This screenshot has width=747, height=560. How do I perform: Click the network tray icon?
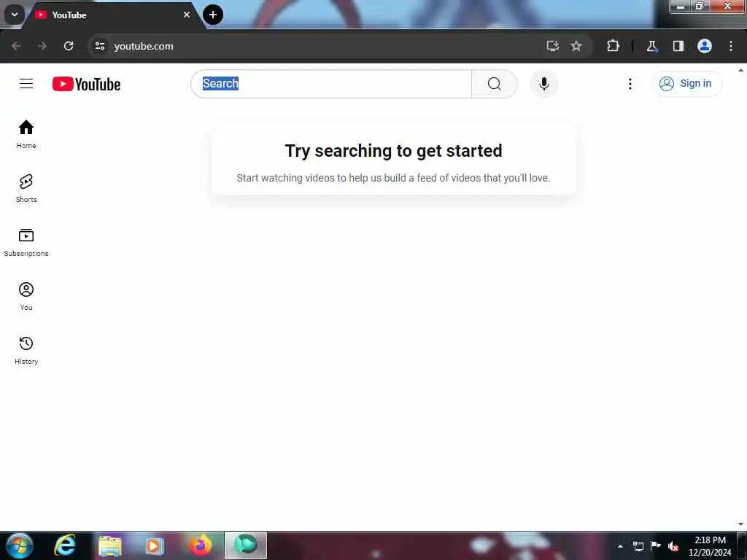pos(638,546)
